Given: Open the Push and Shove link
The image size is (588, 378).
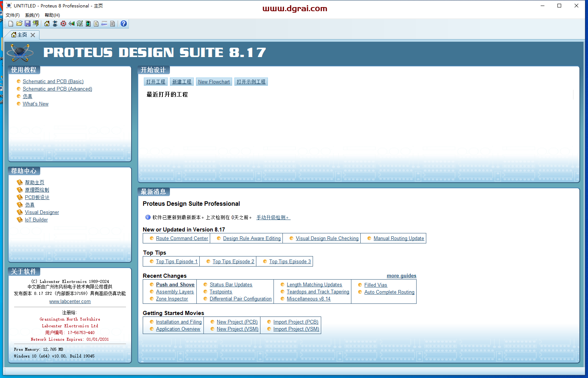Looking at the screenshot, I should 175,285.
